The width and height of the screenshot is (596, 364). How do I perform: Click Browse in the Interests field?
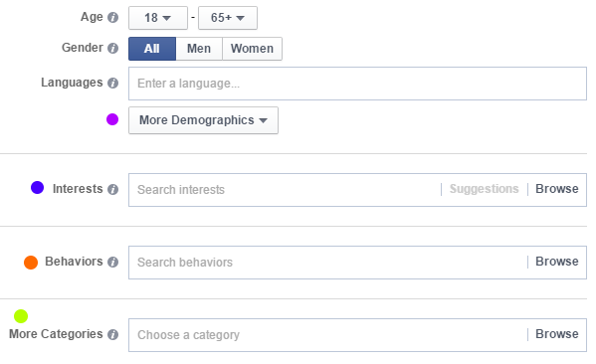[557, 189]
